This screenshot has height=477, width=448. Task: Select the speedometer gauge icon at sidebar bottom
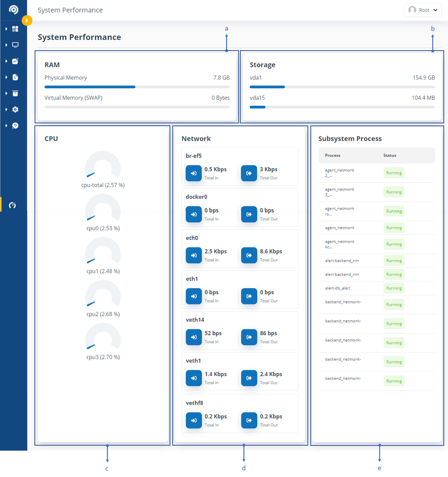click(x=13, y=205)
